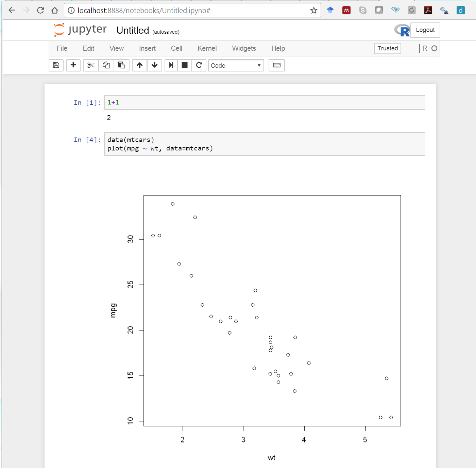Image resolution: width=476 pixels, height=468 pixels.
Task: Reload the browser page
Action: click(x=40, y=10)
